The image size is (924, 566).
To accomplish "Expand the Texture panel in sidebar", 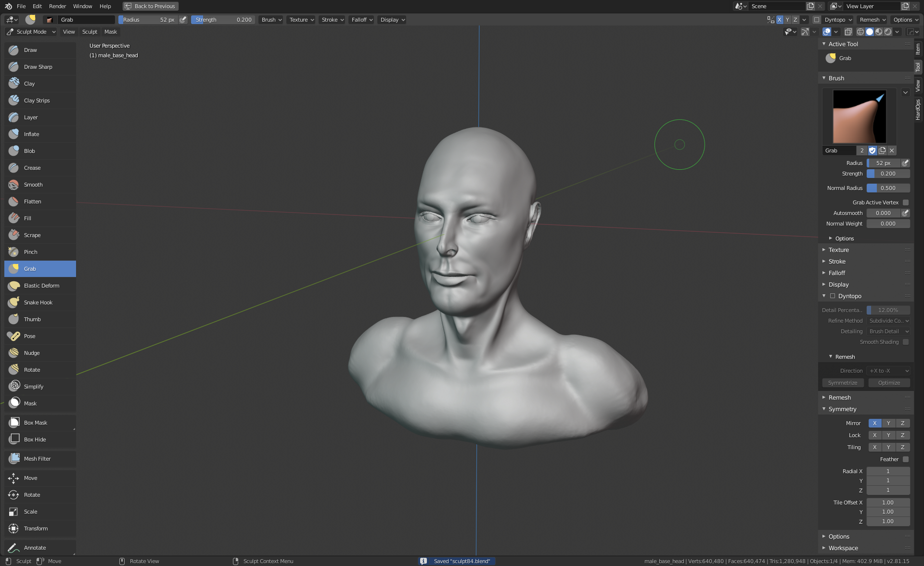I will coord(838,250).
